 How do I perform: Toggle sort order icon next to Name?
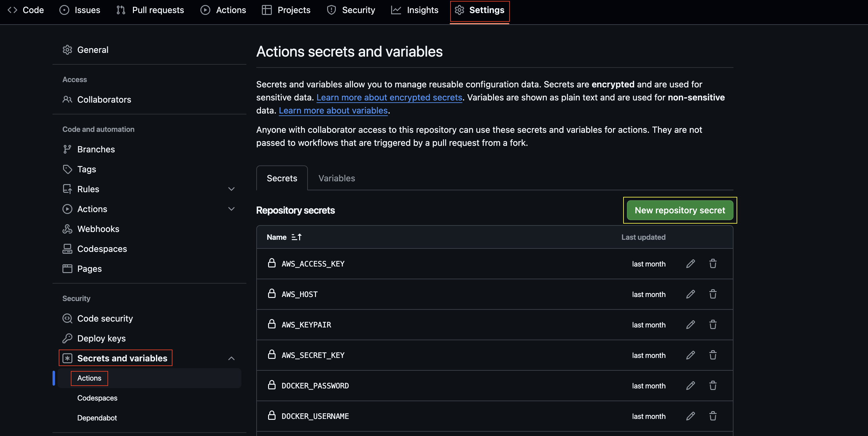[x=296, y=237]
